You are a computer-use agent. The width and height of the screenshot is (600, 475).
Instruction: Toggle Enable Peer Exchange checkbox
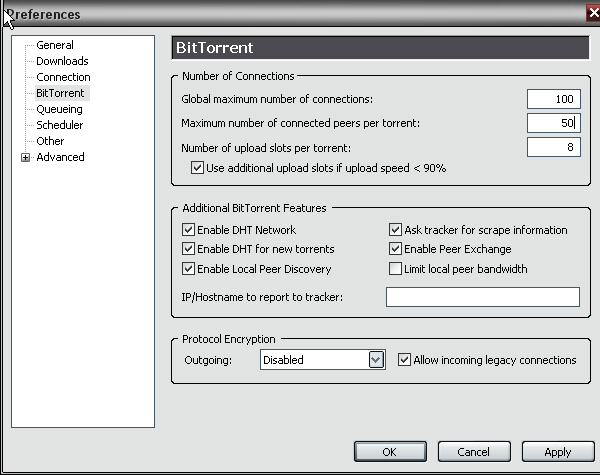[x=395, y=249]
